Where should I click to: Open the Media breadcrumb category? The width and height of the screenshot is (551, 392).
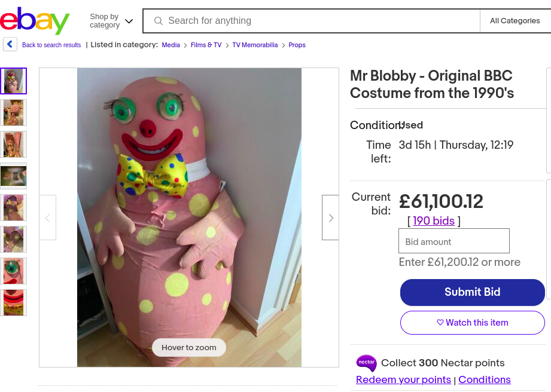(x=171, y=45)
